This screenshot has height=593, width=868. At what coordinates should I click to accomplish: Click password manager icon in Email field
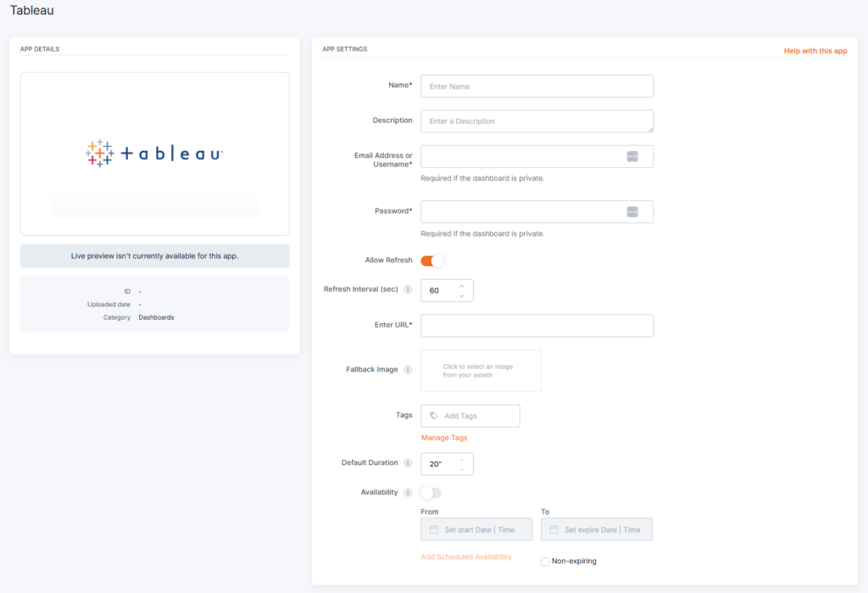click(632, 156)
